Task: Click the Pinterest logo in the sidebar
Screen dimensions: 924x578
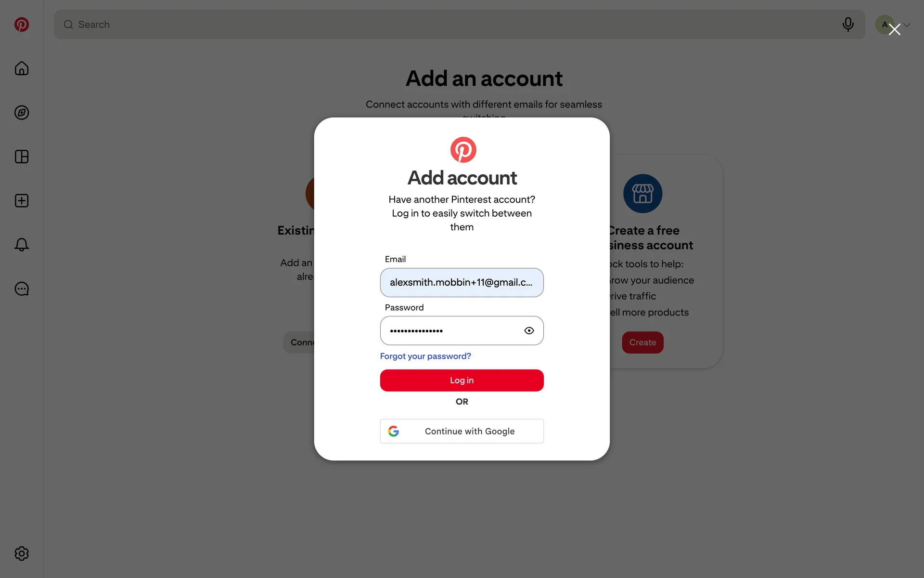Action: point(22,25)
